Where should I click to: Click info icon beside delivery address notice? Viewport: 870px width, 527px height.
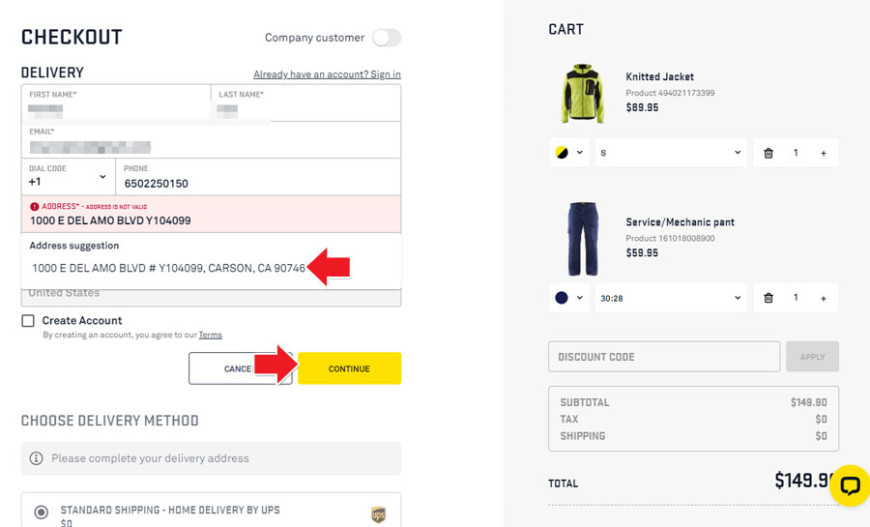click(36, 458)
